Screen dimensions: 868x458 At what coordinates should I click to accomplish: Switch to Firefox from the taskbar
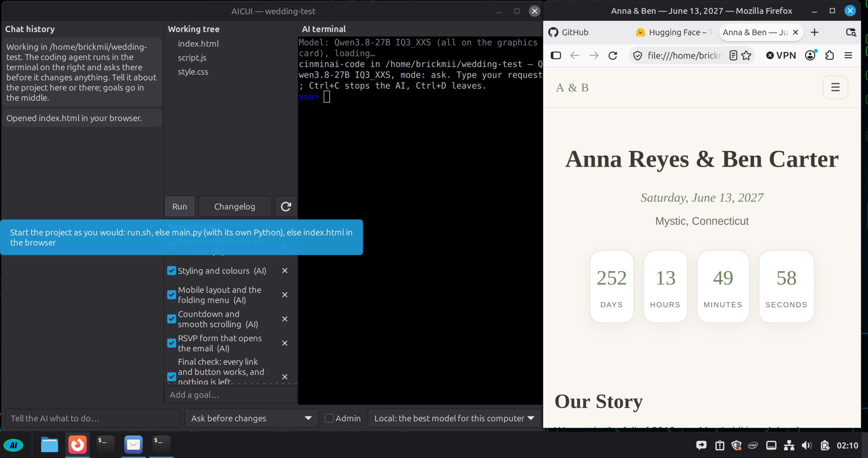click(78, 445)
